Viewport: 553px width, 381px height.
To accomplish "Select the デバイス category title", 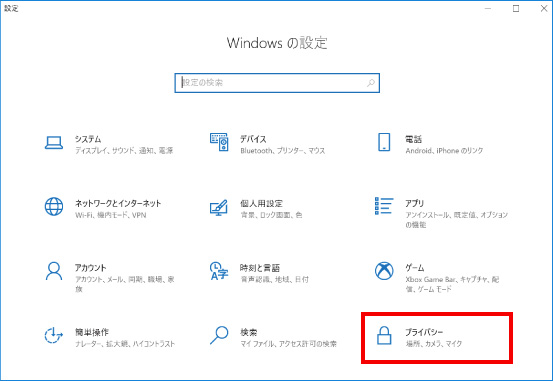I will pos(253,139).
